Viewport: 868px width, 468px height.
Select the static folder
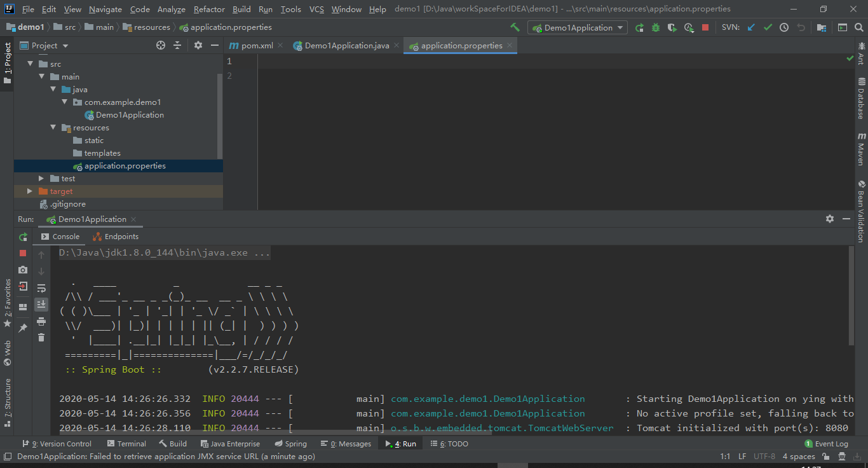pyautogui.click(x=94, y=141)
